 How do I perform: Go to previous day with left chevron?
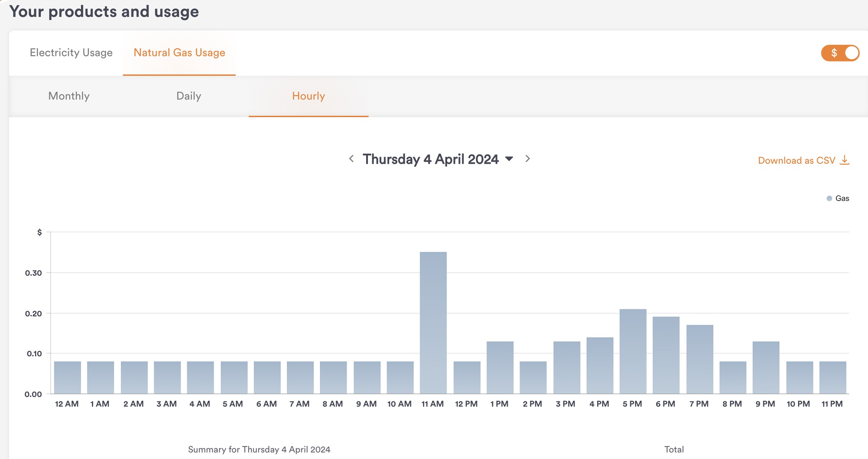(351, 159)
